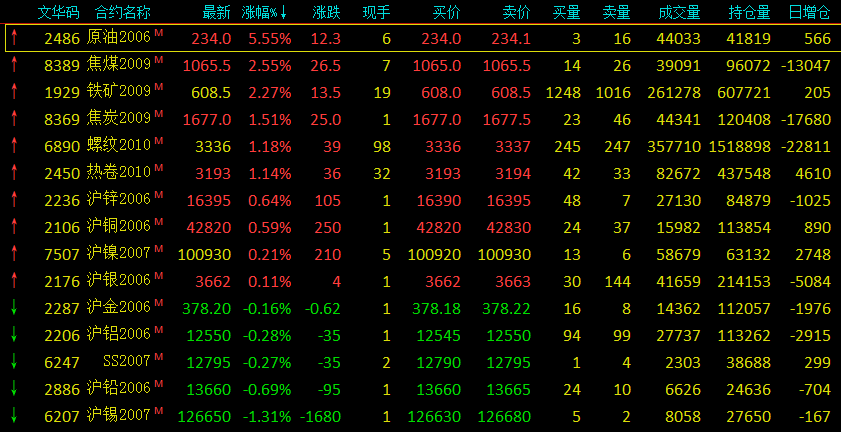Click the code 2486 cell
841x432 pixels.
coord(62,38)
